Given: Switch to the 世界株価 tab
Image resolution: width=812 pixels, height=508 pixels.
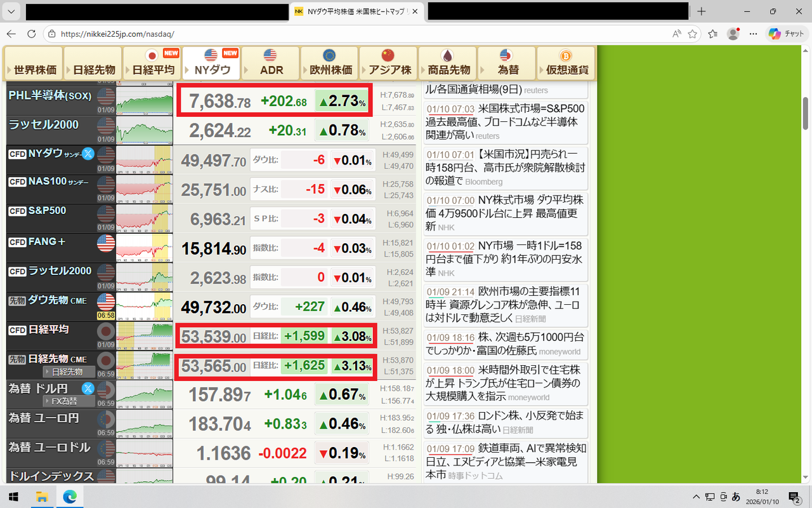Looking at the screenshot, I should [33, 63].
